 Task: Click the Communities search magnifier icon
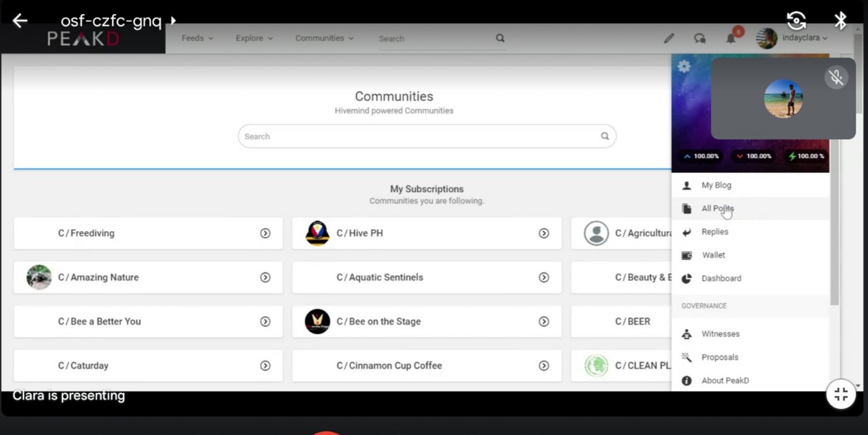tap(605, 136)
